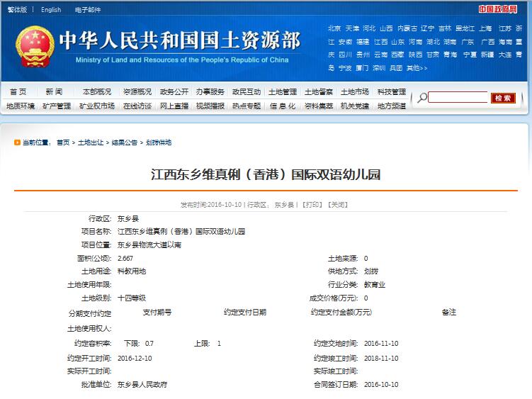Click the magnifying glass search icon
The width and height of the screenshot is (532, 399).
coord(422,98)
